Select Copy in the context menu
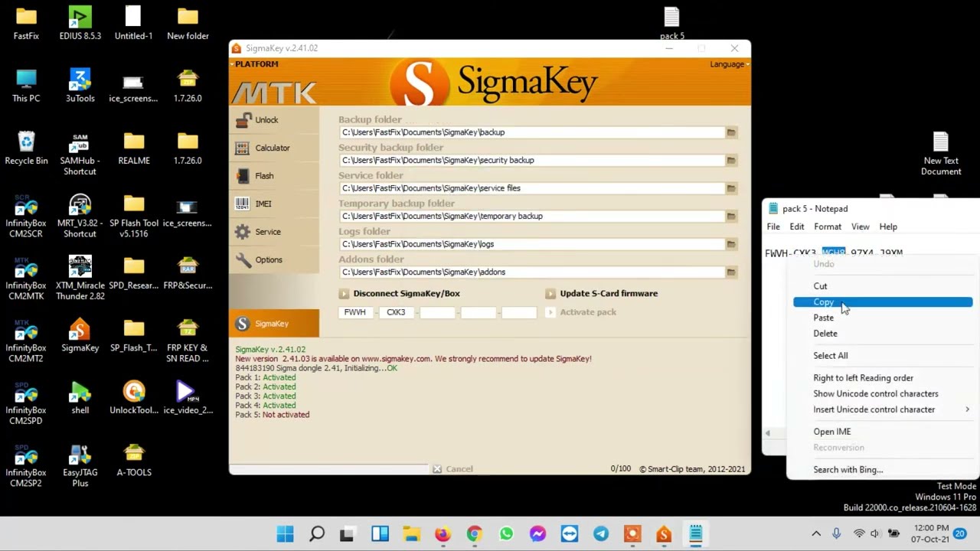The width and height of the screenshot is (980, 551). 883,302
